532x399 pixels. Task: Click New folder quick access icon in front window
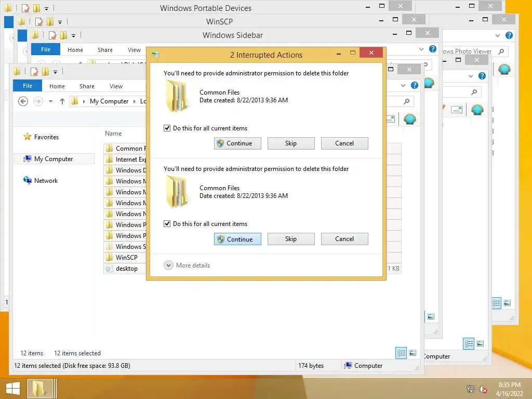(46, 72)
